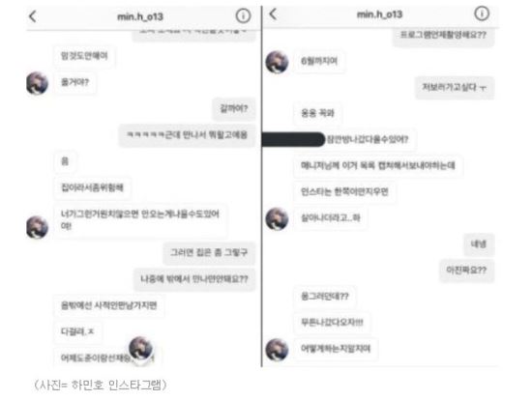Select the '아진짜요??' sent message bubble
Image resolution: width=532 pixels, height=401 pixels.
466,271
